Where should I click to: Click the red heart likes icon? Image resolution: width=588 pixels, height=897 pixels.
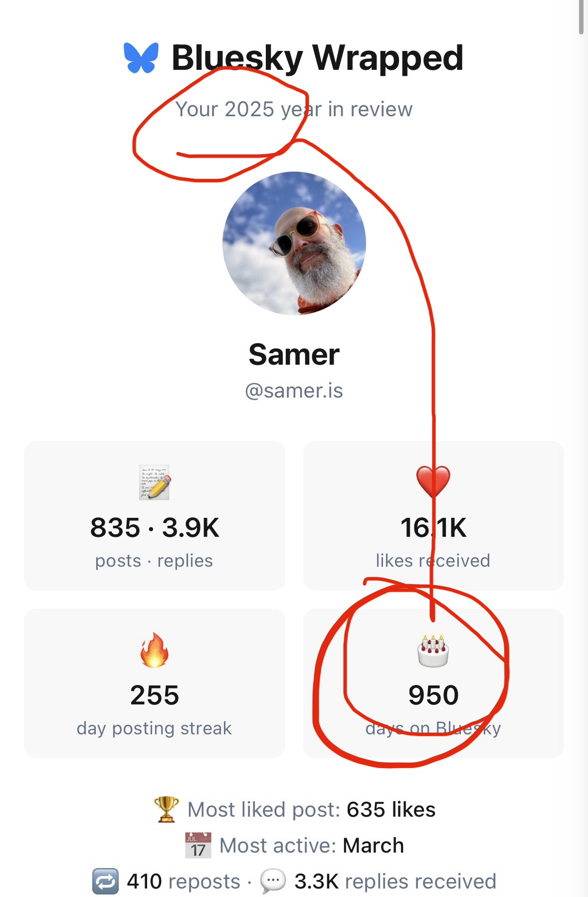pyautogui.click(x=433, y=481)
